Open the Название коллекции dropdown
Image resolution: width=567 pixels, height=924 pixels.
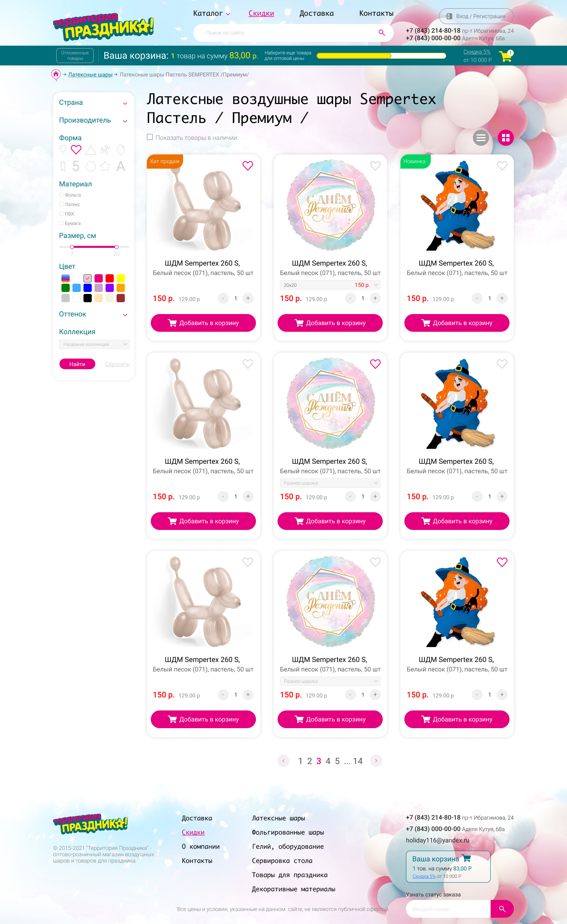click(94, 344)
